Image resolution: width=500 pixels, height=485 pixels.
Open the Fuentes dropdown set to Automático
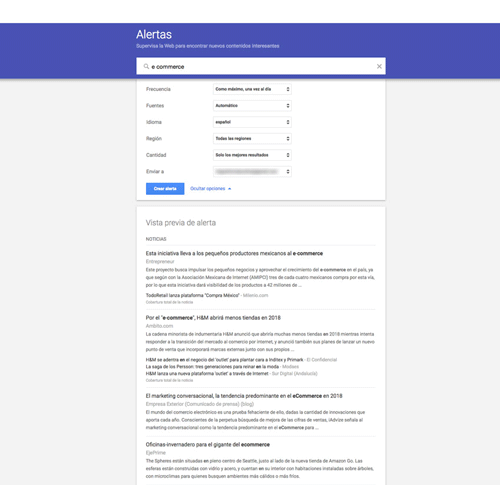pyautogui.click(x=252, y=106)
